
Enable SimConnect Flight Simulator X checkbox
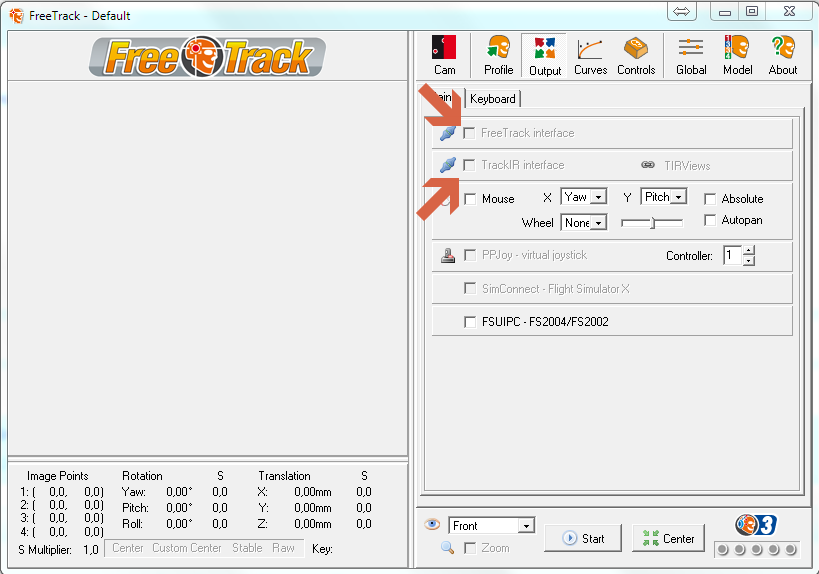[470, 288]
